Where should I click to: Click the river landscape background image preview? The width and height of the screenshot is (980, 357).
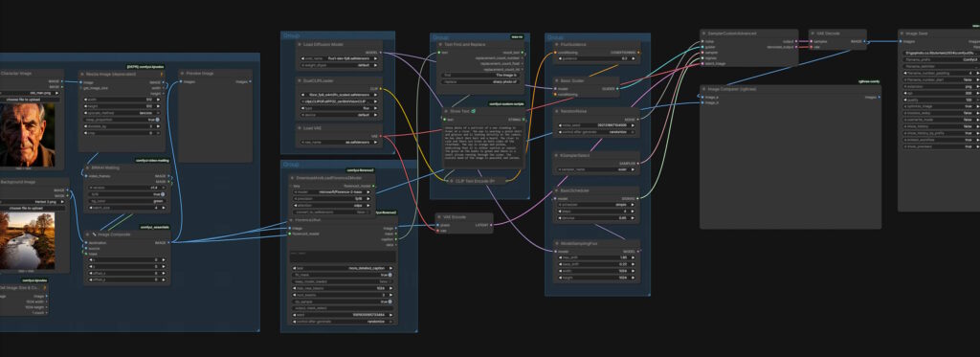pos(27,240)
